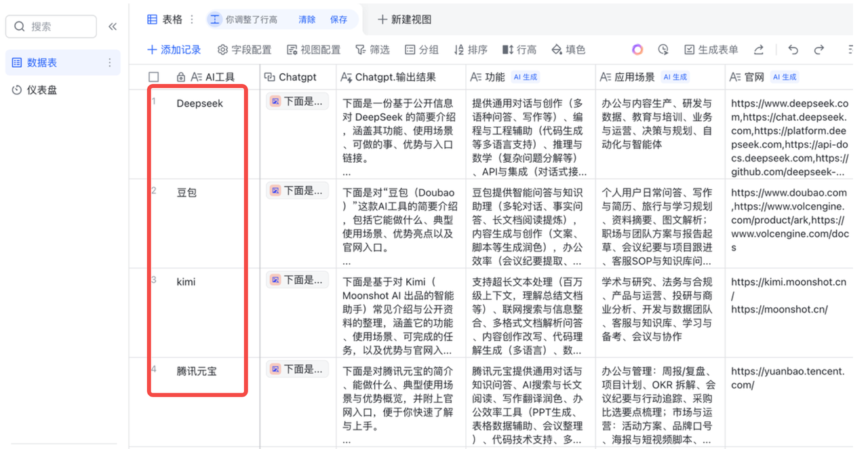868x449 pixels.
Task: Click the AI 生成 badge beside 功能
Action: click(x=526, y=77)
